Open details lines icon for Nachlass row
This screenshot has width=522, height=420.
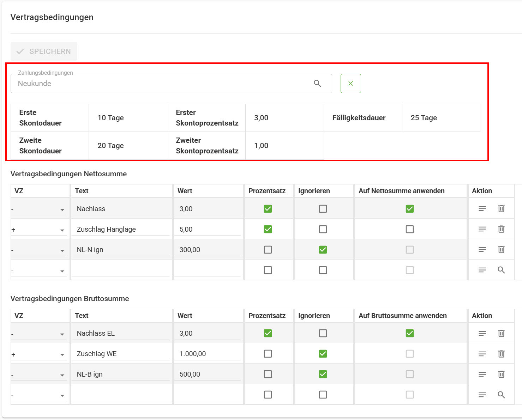point(482,209)
